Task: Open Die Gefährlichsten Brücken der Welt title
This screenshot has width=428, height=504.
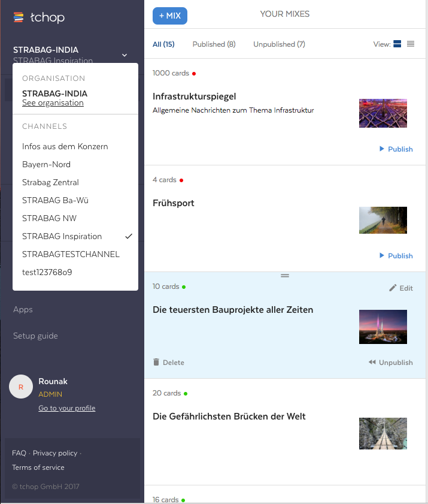Action: pyautogui.click(x=229, y=417)
